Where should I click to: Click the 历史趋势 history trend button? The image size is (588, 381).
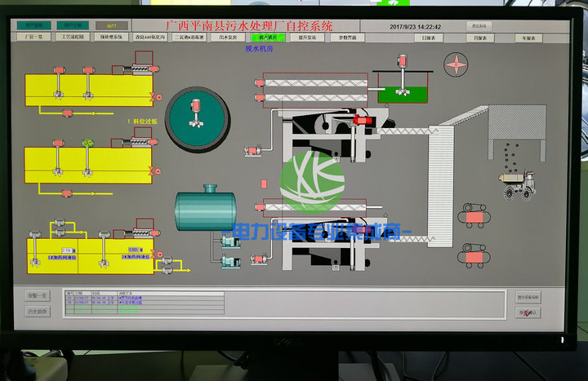(40, 311)
